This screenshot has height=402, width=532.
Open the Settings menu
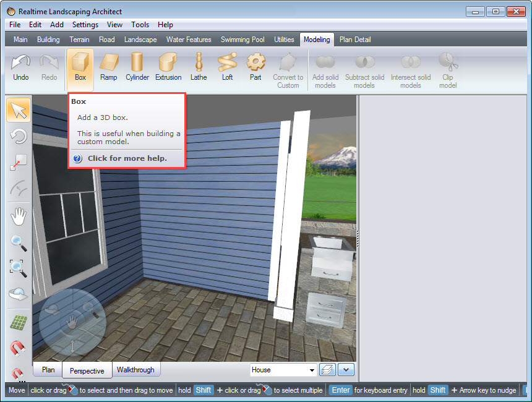[x=85, y=25]
